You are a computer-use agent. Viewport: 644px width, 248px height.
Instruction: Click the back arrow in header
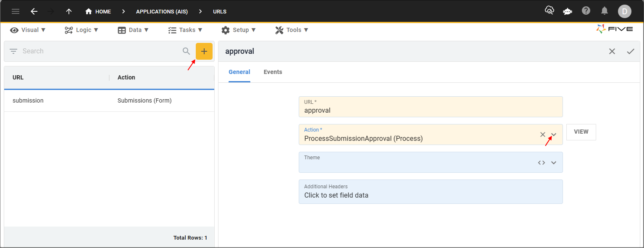(x=34, y=11)
